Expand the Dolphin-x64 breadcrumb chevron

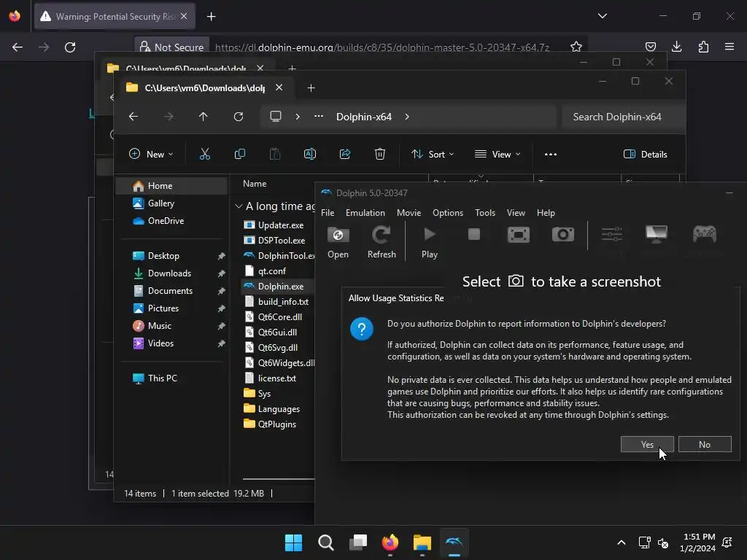tap(407, 117)
